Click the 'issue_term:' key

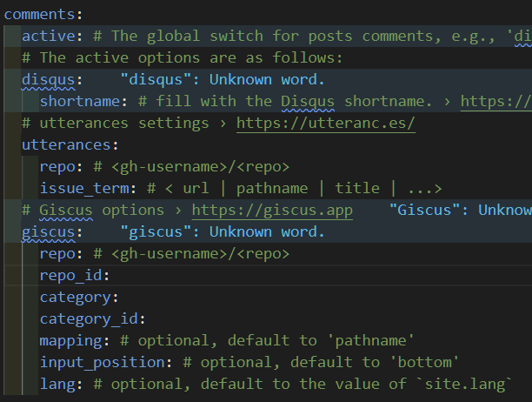pos(88,189)
